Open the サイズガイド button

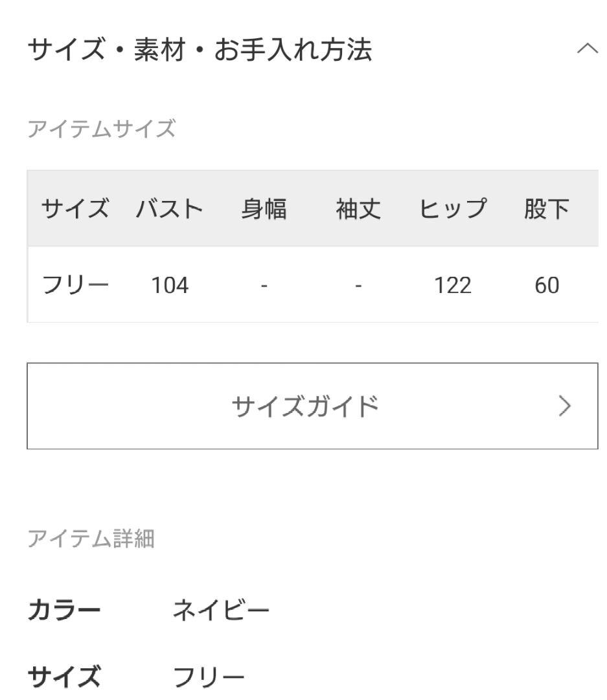pos(312,406)
